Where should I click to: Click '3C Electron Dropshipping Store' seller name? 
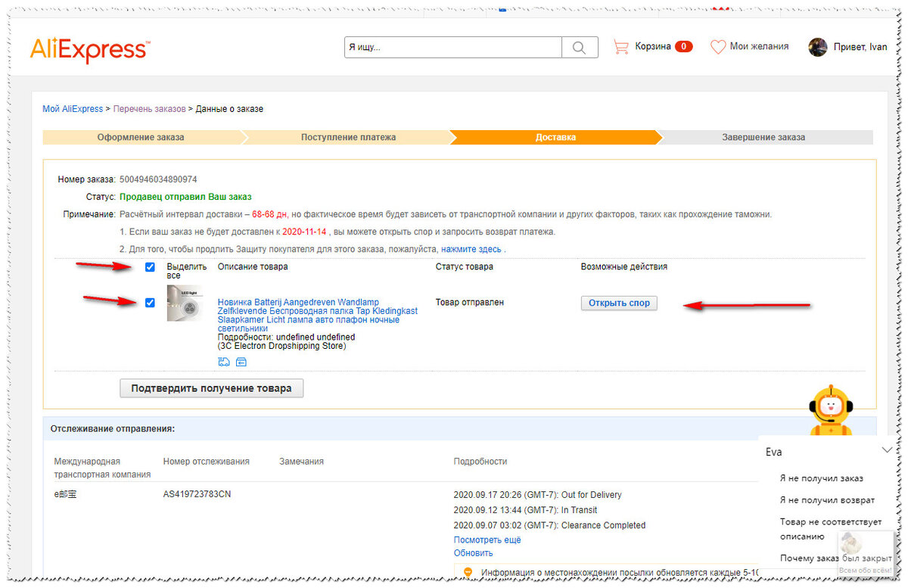(281, 346)
